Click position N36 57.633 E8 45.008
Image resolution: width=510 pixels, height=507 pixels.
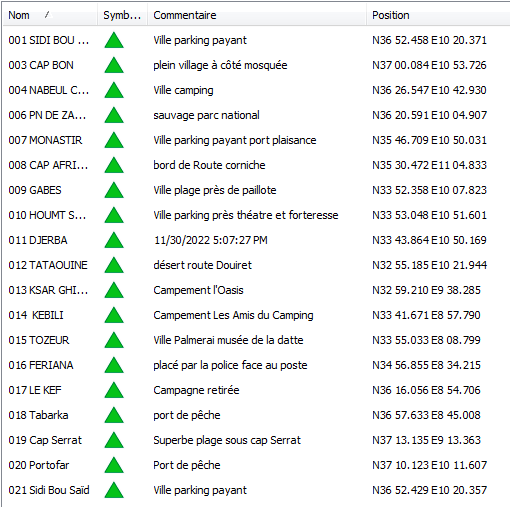coord(426,415)
